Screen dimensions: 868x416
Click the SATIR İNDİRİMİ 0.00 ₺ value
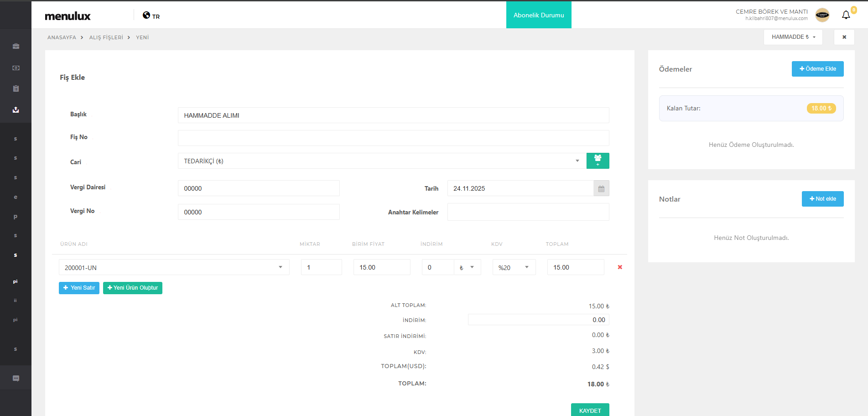tap(601, 335)
